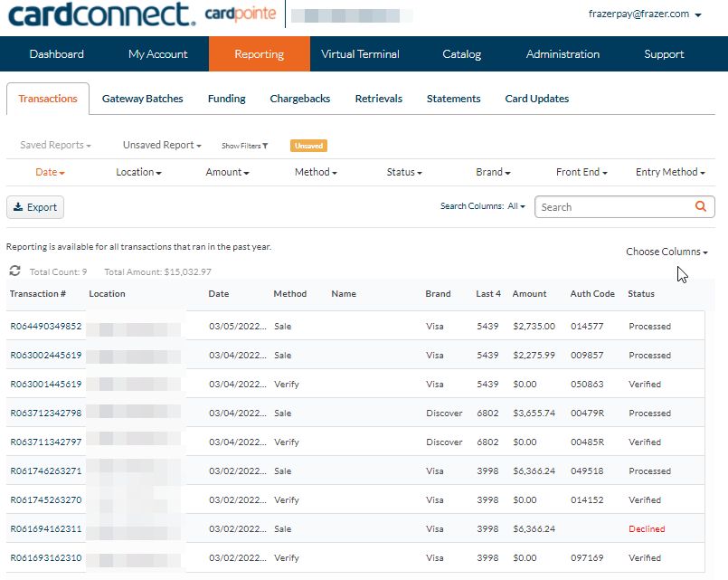Open transaction R064490349852
Screen dimensions: 728x580
(x=46, y=326)
